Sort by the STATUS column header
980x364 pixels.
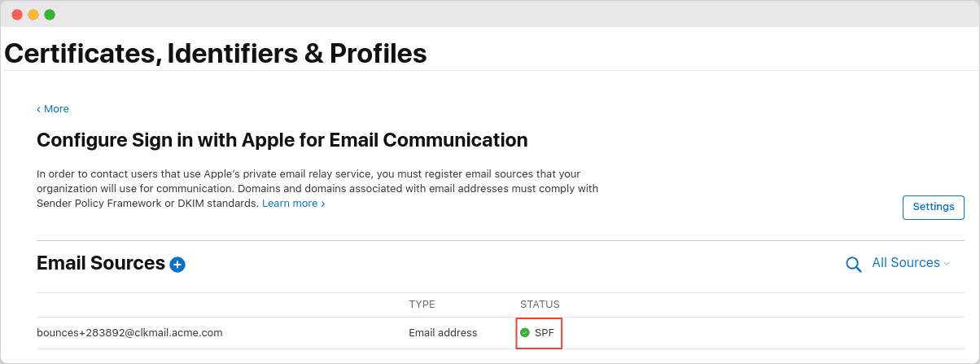(x=540, y=305)
